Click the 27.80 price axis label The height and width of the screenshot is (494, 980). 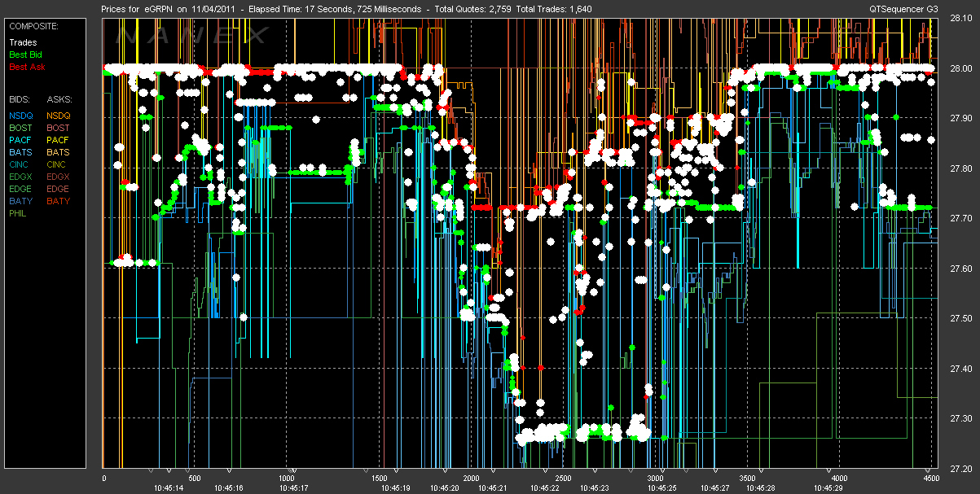[x=962, y=168]
